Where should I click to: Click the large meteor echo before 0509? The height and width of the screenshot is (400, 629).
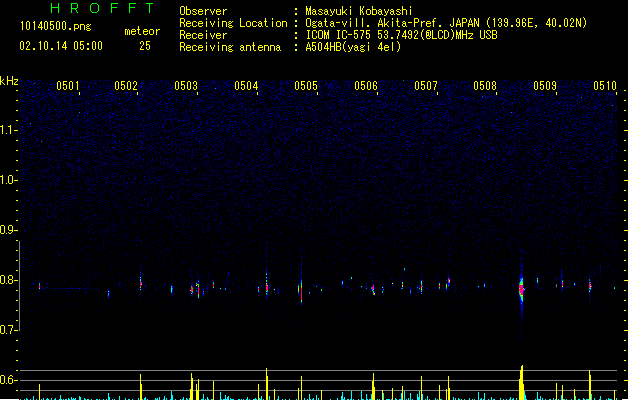[521, 289]
